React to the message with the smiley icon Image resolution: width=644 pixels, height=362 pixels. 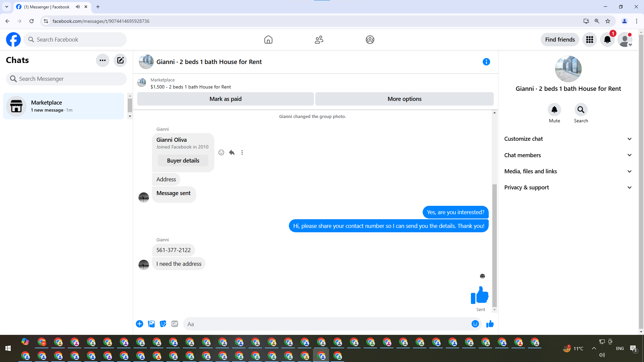point(221,153)
